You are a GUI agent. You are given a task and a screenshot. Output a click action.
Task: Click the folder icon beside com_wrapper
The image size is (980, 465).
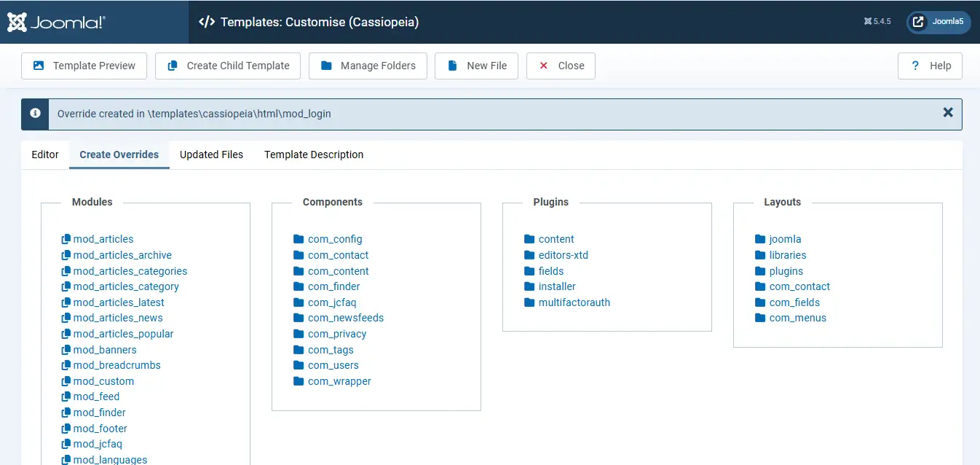tap(299, 381)
